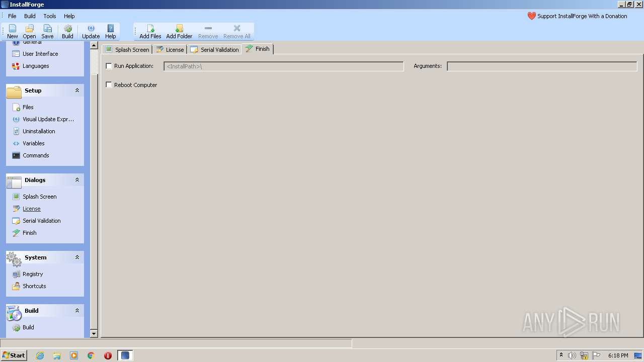The width and height of the screenshot is (644, 362).
Task: Open the Help menu
Action: pos(69,16)
